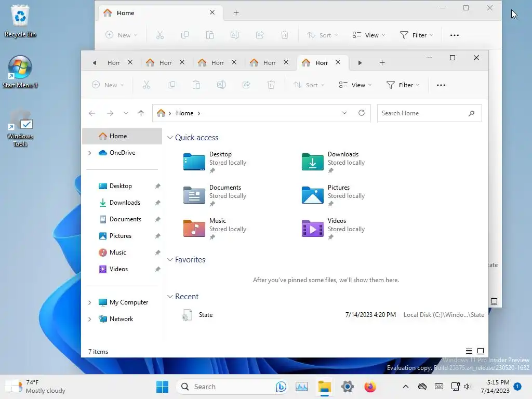Image resolution: width=532 pixels, height=399 pixels.
Task: Open Firefox from the taskbar
Action: pos(370,387)
